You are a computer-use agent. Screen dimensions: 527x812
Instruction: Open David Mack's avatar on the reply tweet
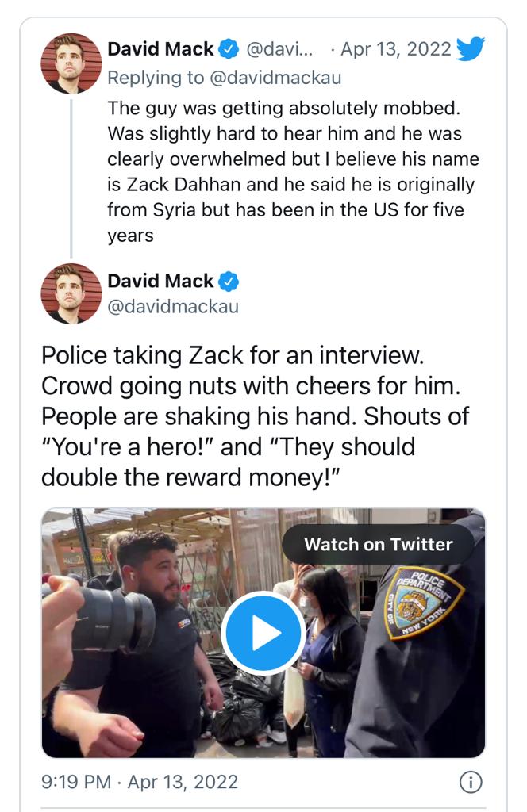pos(71,63)
